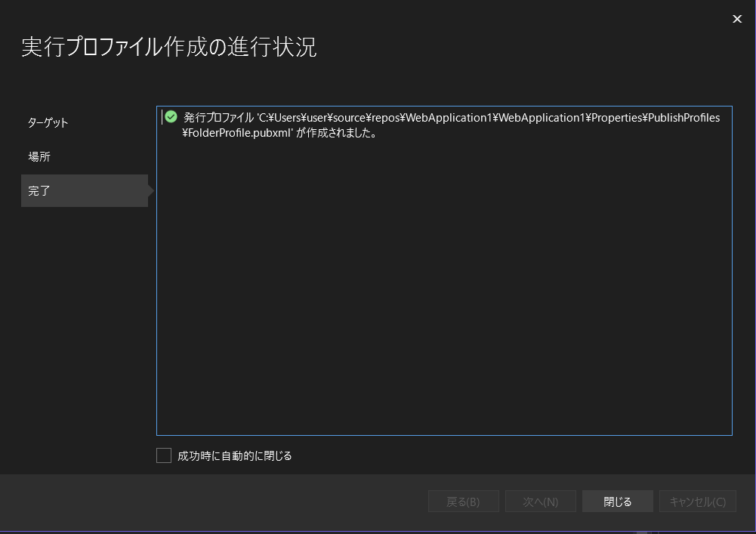Click the dialog close X icon
Viewport: 756px width, 534px height.
tap(736, 19)
